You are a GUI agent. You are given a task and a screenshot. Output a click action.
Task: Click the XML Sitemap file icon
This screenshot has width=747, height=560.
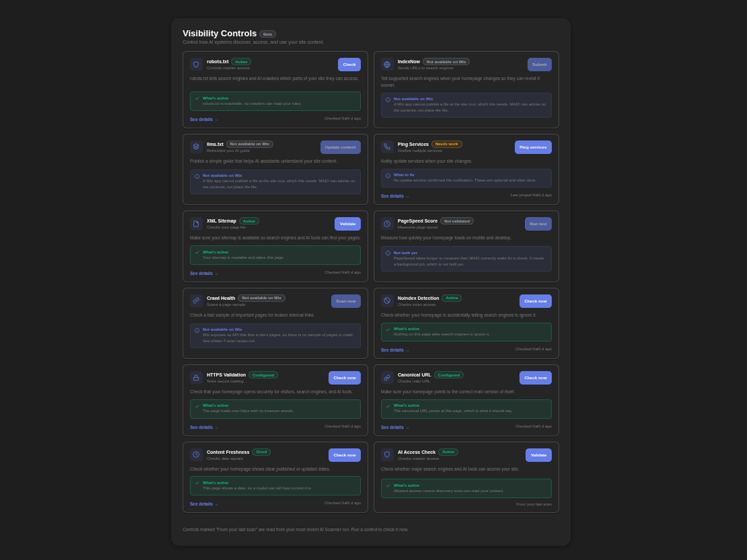click(x=196, y=224)
